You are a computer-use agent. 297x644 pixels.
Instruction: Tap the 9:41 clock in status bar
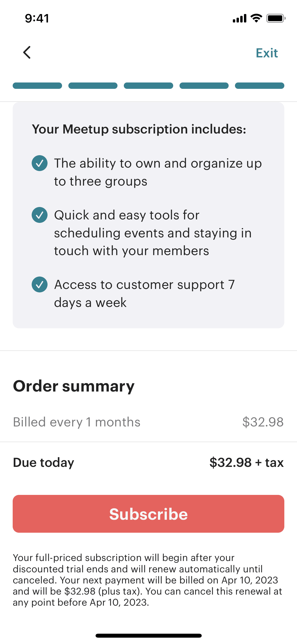pyautogui.click(x=37, y=18)
